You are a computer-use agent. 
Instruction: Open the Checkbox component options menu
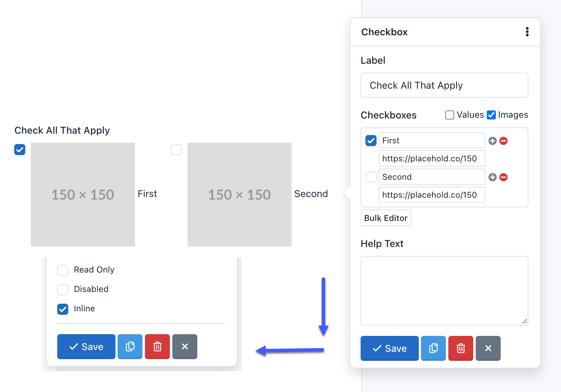pyautogui.click(x=527, y=32)
